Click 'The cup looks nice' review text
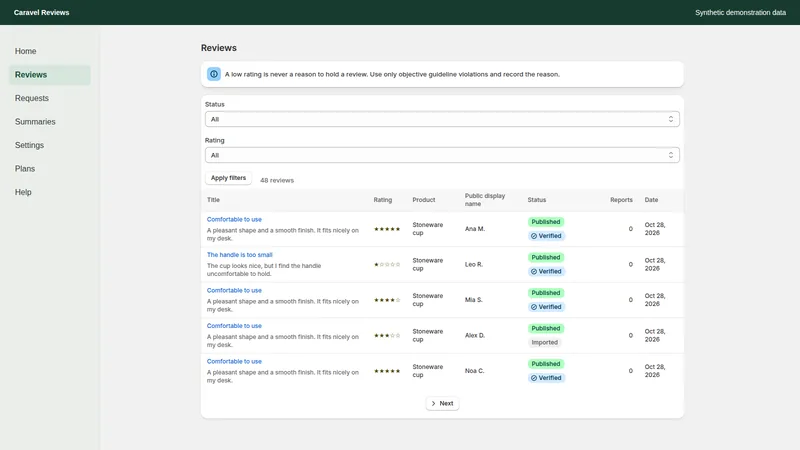 point(264,269)
